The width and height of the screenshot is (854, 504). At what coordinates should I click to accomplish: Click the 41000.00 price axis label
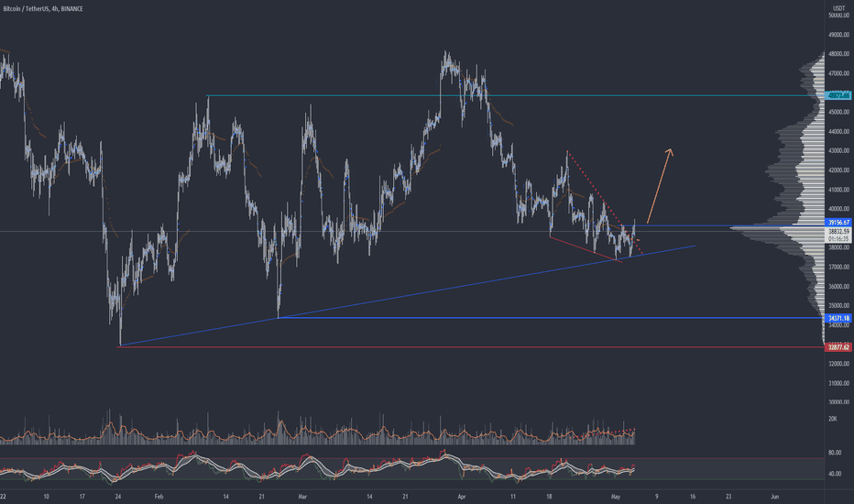pos(838,190)
